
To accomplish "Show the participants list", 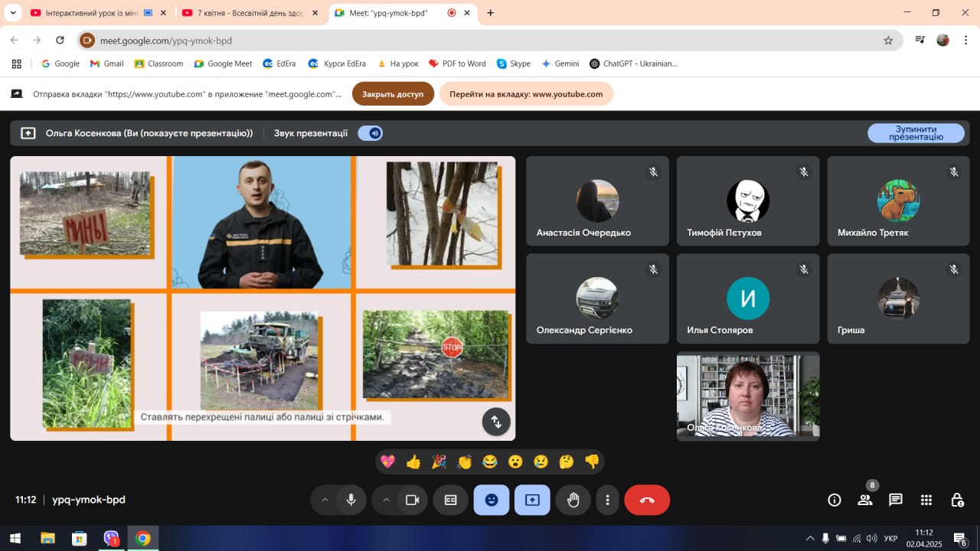I will tap(865, 500).
